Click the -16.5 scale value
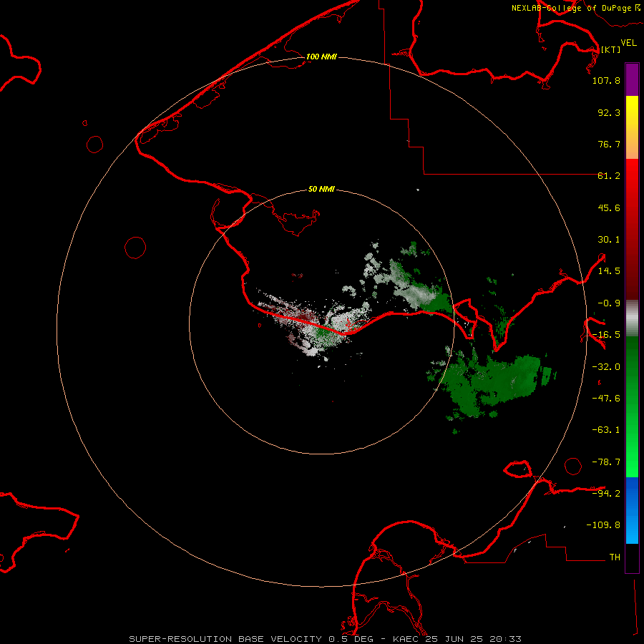 pyautogui.click(x=606, y=335)
